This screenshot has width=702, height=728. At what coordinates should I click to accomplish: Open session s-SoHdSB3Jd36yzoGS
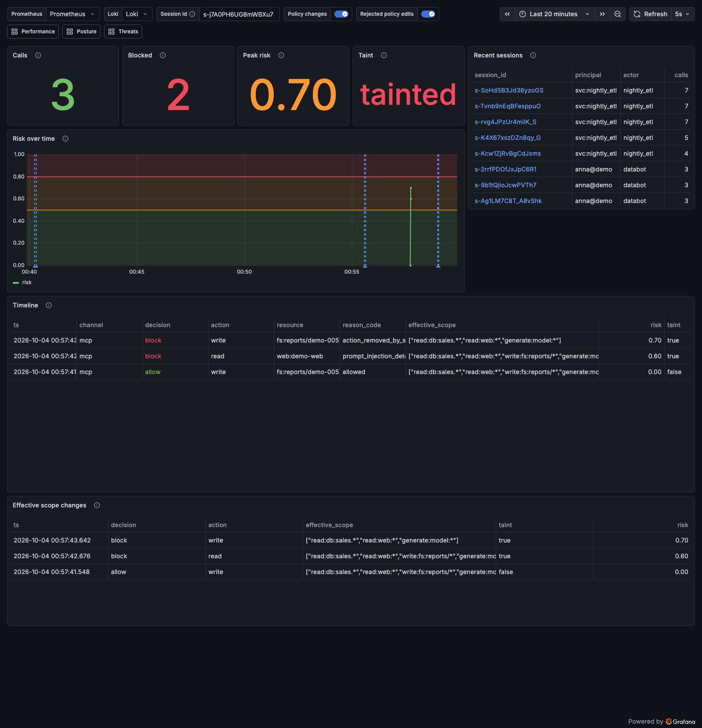[x=509, y=90]
